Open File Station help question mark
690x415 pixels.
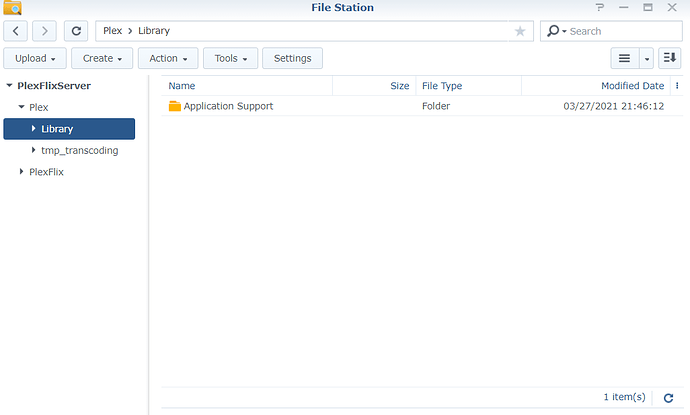tap(599, 7)
